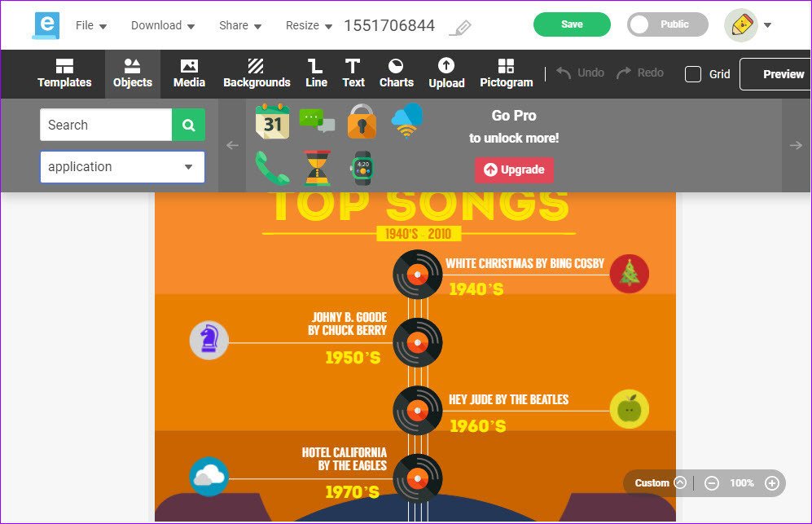Select the hourglass object icon

(317, 168)
